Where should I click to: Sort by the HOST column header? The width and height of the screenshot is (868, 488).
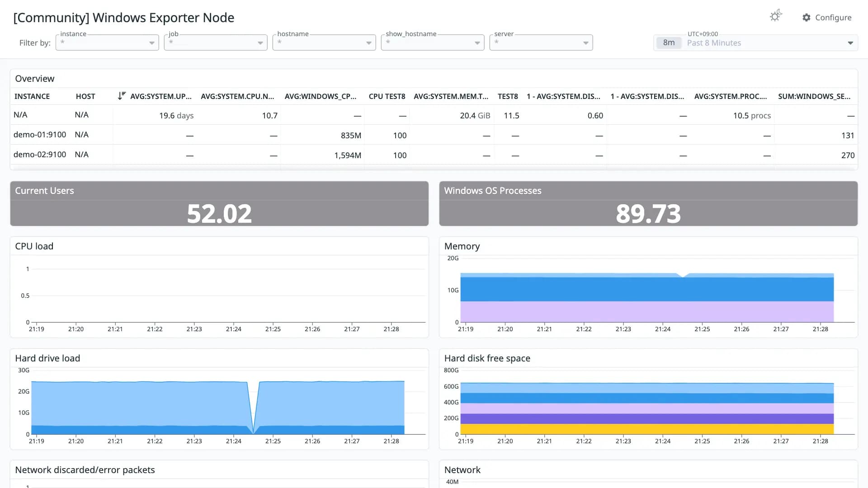point(85,96)
